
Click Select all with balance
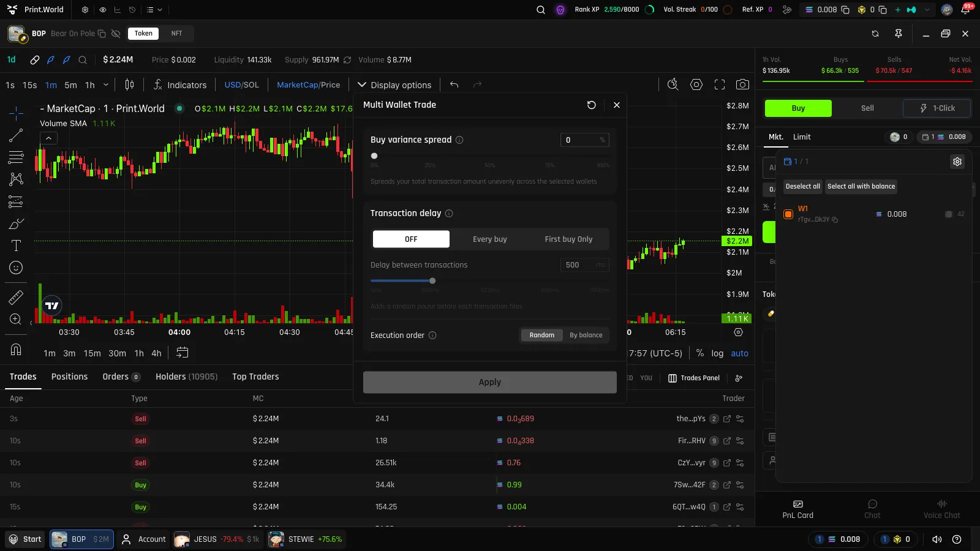861,186
